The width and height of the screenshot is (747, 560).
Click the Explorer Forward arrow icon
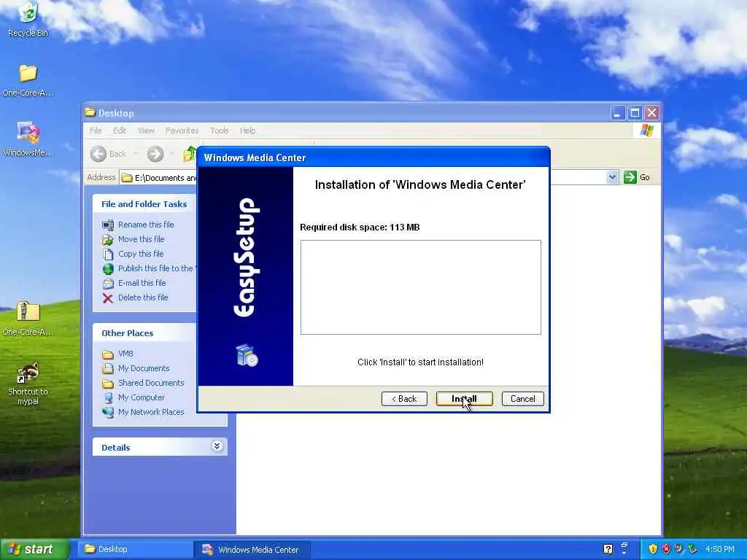click(x=155, y=154)
